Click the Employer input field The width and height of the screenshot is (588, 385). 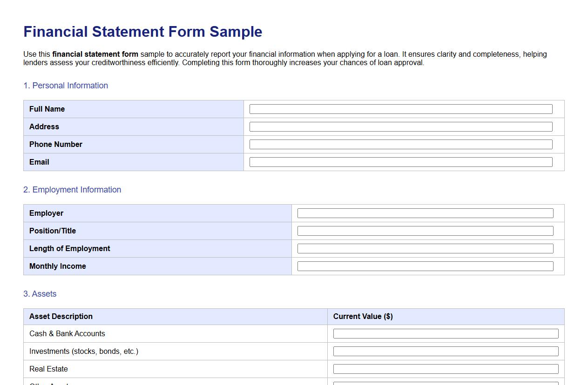pyautogui.click(x=425, y=213)
